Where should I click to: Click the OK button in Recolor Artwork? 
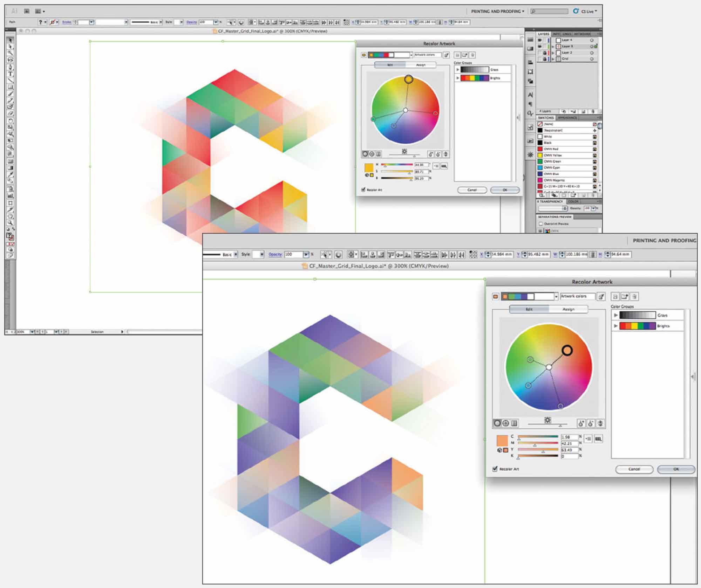click(x=676, y=469)
